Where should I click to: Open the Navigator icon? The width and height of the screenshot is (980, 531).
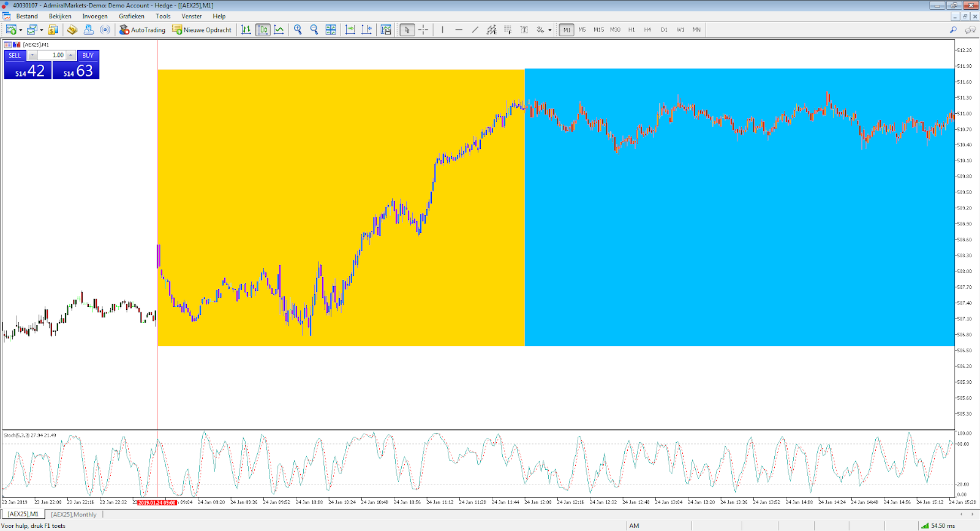tap(89, 29)
